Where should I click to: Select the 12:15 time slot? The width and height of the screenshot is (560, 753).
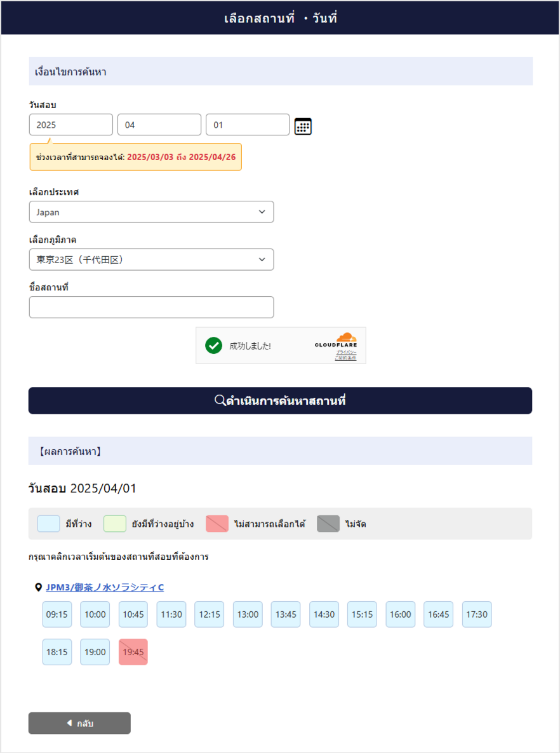point(210,614)
